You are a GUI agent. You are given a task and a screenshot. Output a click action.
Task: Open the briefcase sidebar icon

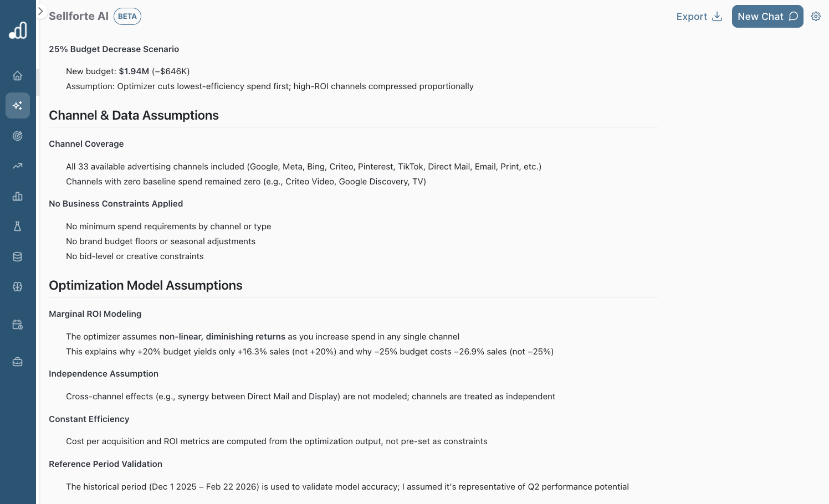coord(18,362)
